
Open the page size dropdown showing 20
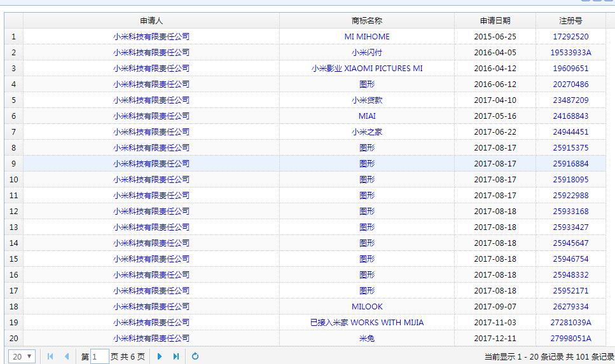pos(22,356)
